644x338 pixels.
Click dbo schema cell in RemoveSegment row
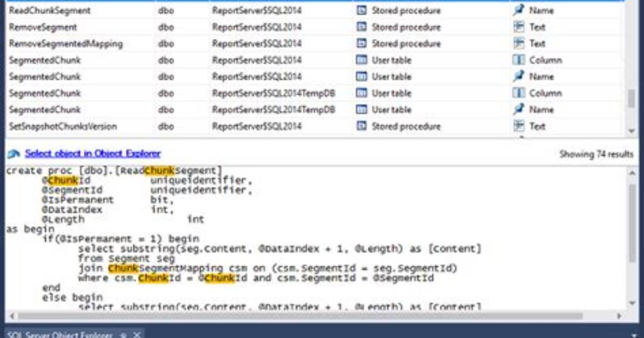[166, 27]
